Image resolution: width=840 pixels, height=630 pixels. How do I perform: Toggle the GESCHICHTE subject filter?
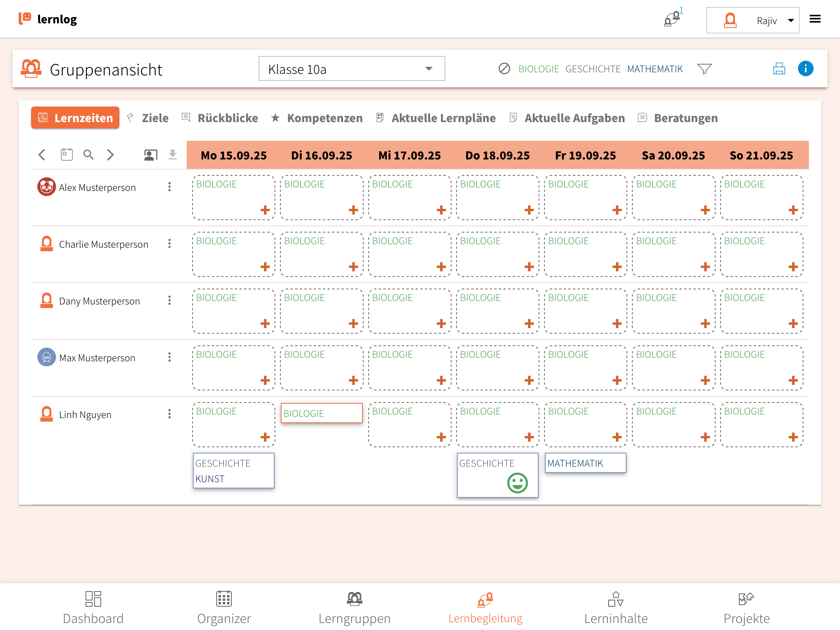593,69
